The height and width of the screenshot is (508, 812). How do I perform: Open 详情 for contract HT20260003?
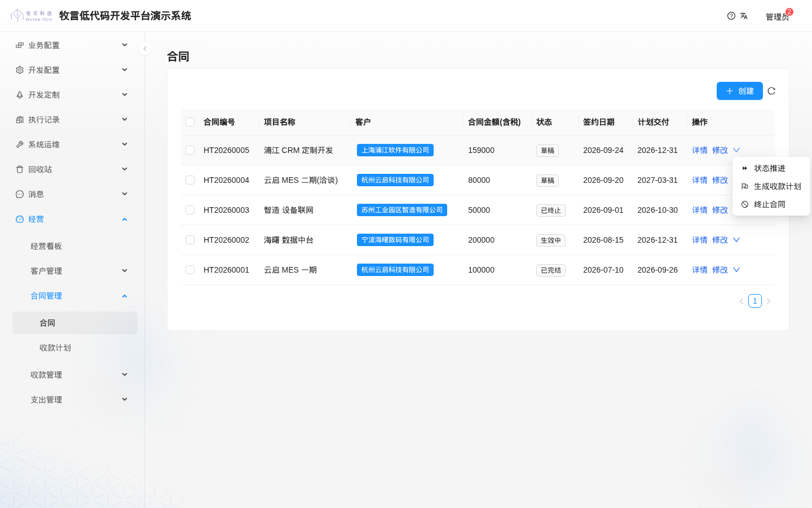click(x=700, y=210)
